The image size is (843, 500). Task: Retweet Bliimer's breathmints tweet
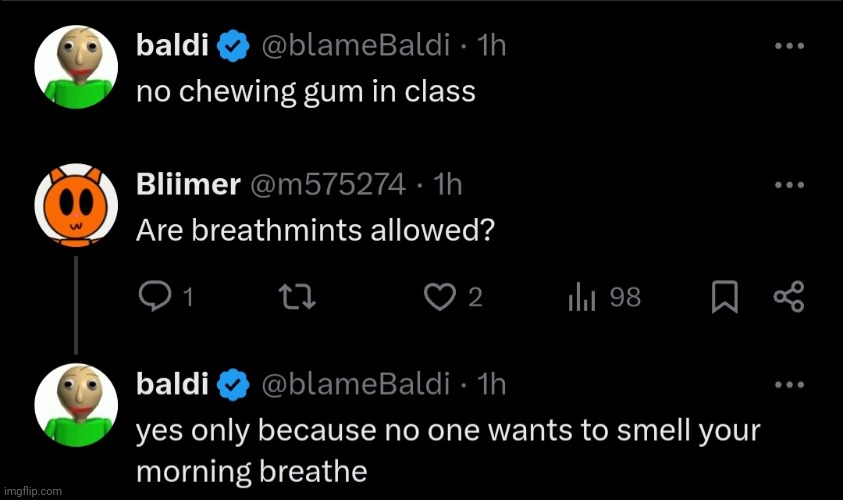click(297, 297)
